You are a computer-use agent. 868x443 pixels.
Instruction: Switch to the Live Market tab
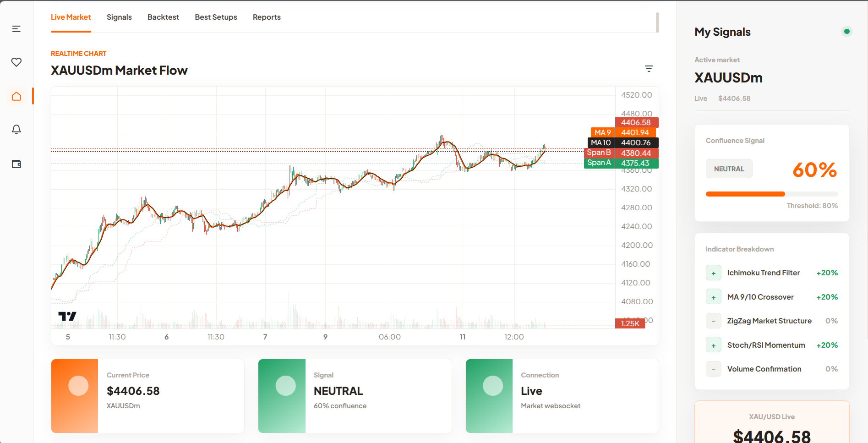click(x=71, y=17)
